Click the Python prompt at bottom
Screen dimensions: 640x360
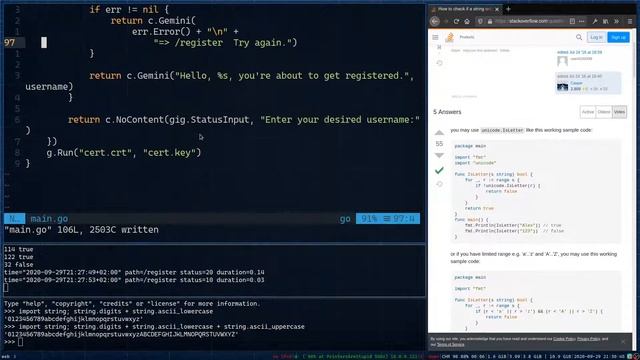[x=13, y=342]
